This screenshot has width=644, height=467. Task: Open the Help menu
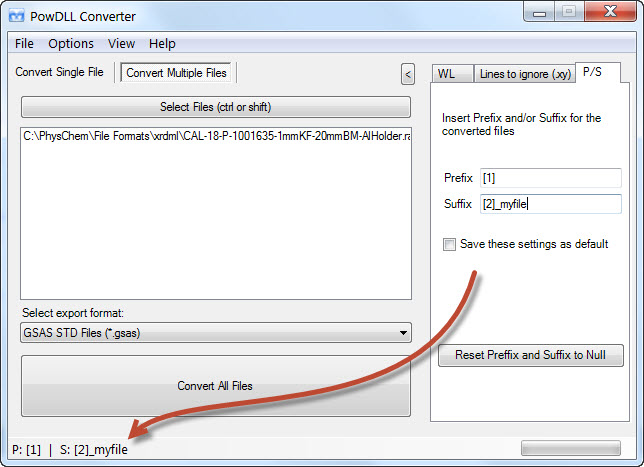coord(162,44)
